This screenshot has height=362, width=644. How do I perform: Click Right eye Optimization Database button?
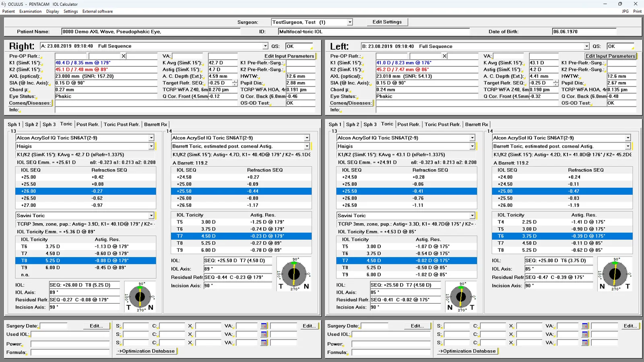pyautogui.click(x=147, y=351)
